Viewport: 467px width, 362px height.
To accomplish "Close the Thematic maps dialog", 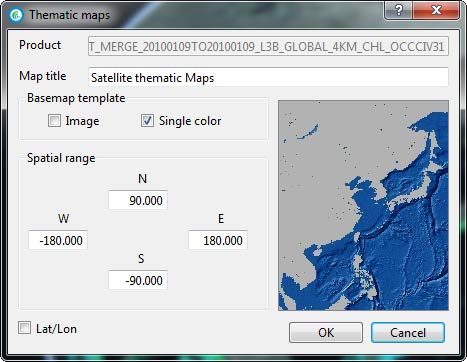I will point(436,10).
